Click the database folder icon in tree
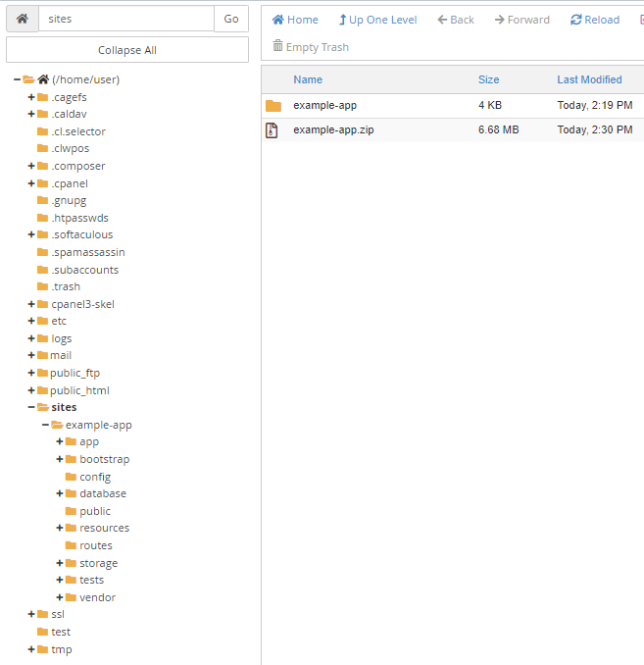Image resolution: width=644 pixels, height=665 pixels. [71, 493]
